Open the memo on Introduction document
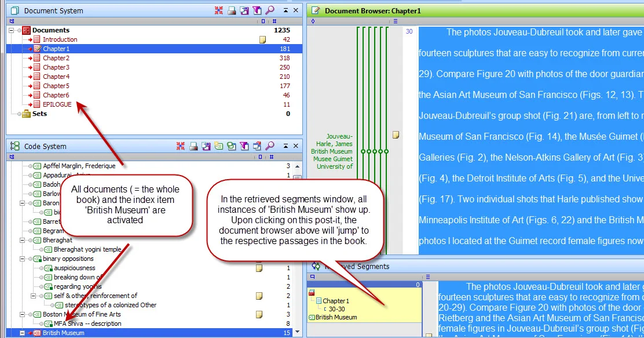Screen dimensions: 644x338 pos(262,39)
